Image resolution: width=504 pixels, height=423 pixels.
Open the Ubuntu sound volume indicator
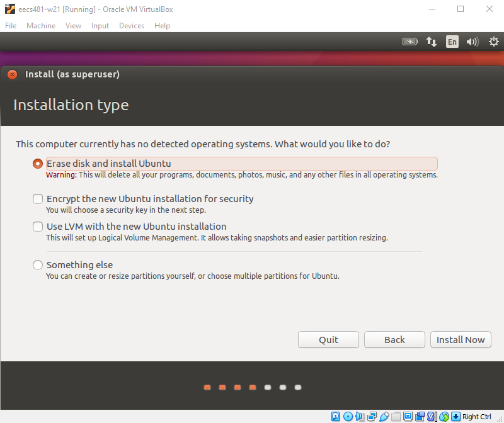[472, 42]
